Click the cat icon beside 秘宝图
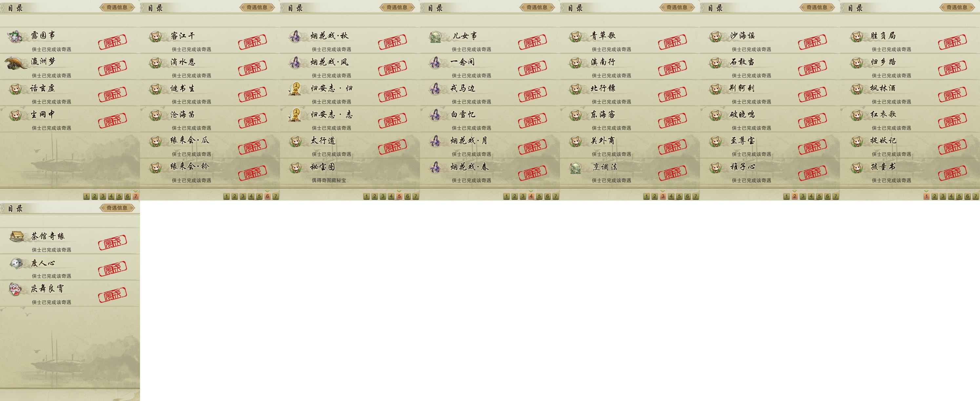This screenshot has height=401, width=980. (x=296, y=168)
